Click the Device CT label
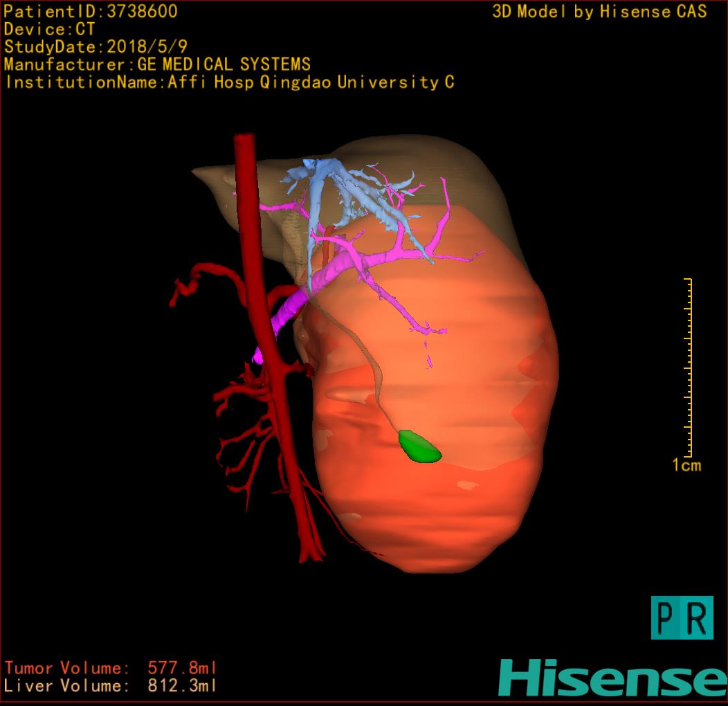 49,29
